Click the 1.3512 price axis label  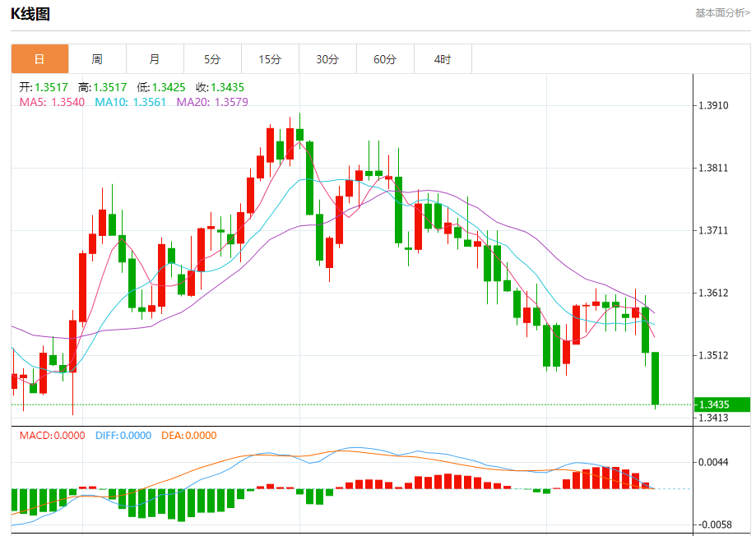(x=713, y=355)
